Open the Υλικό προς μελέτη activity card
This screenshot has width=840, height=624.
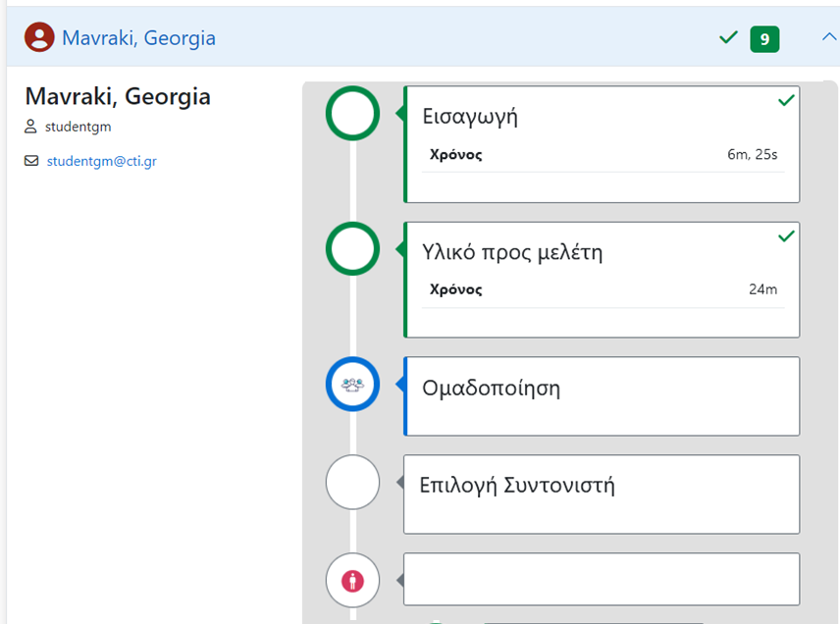602,280
